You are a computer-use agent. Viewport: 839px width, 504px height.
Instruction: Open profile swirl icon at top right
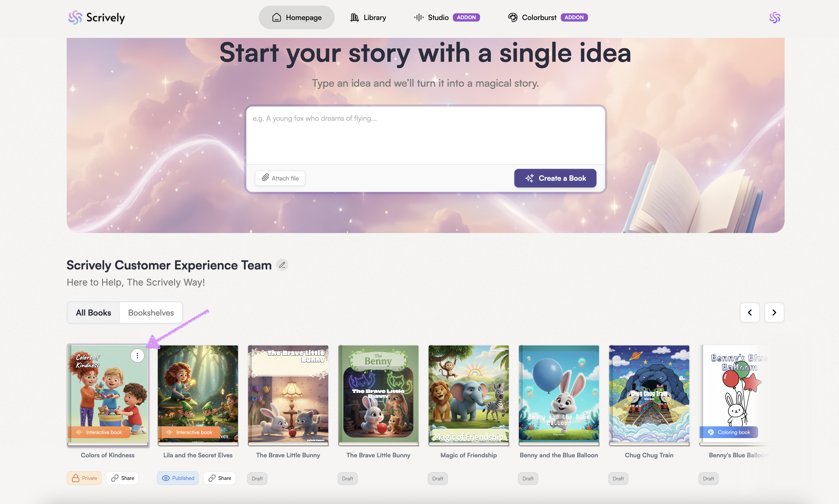774,17
